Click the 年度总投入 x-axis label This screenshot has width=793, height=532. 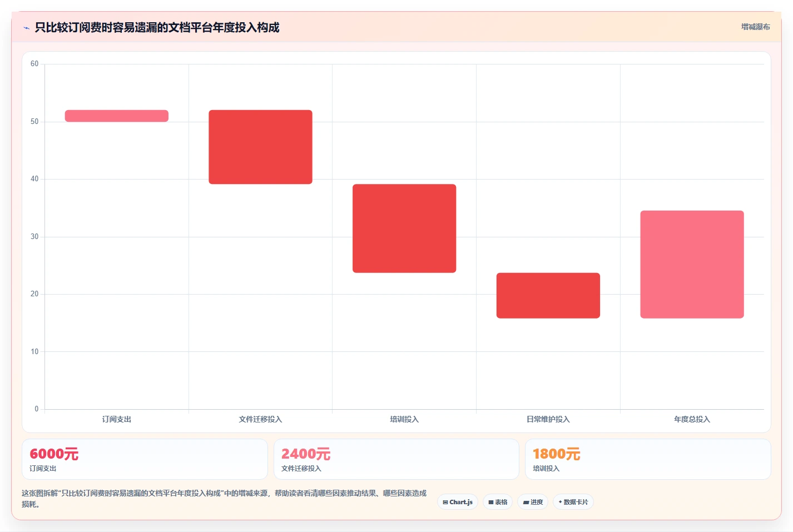pos(692,419)
